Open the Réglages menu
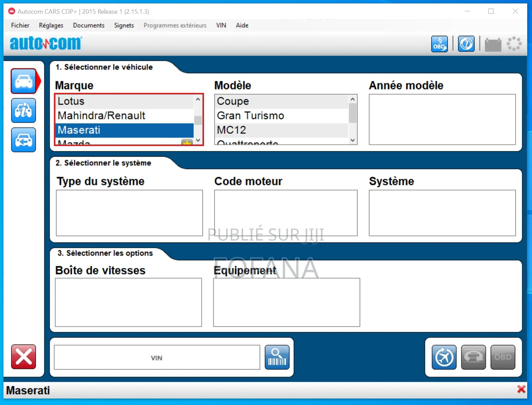 tap(51, 25)
